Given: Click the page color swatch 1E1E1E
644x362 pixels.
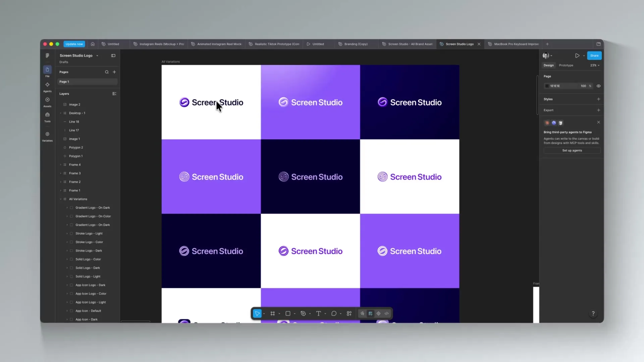Looking at the screenshot, I should pos(547,86).
